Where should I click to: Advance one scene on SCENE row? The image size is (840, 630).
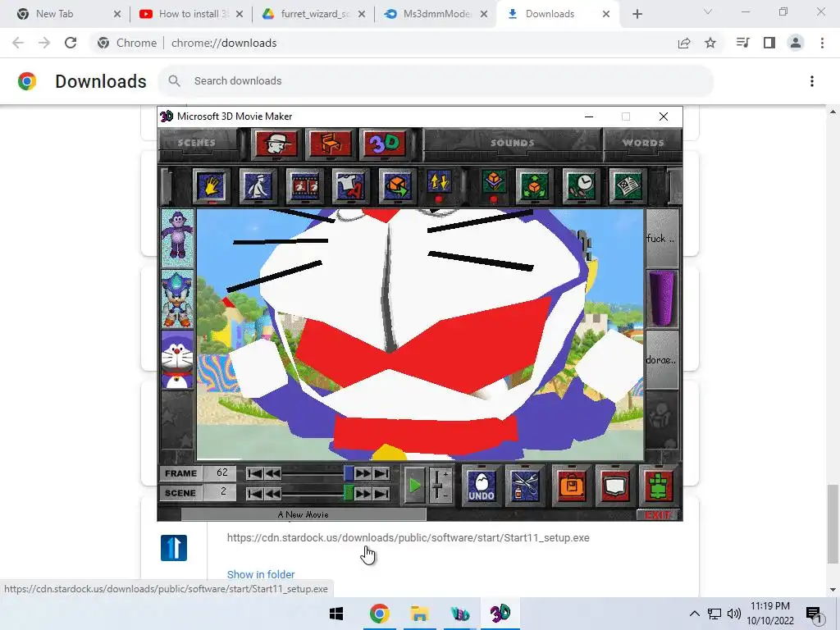click(x=363, y=493)
